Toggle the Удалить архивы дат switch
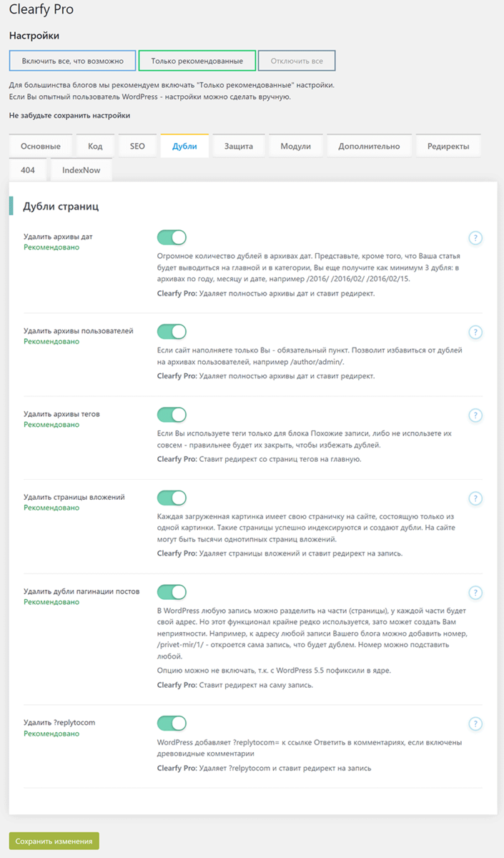This screenshot has height=858, width=504. point(172,237)
